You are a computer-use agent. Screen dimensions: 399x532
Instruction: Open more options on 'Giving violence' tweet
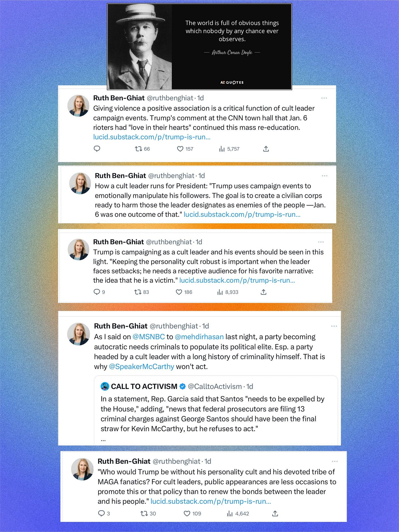(324, 98)
